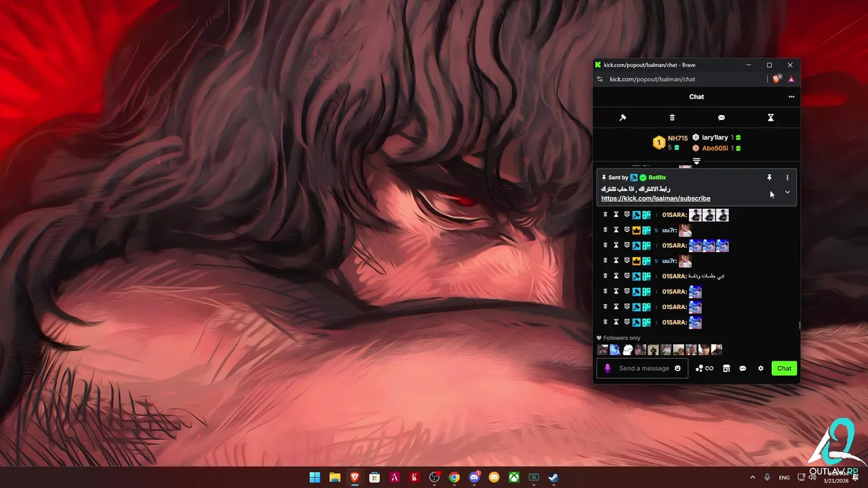The image size is (868, 488).
Task: Open the shop storefront icon
Action: pos(726,368)
